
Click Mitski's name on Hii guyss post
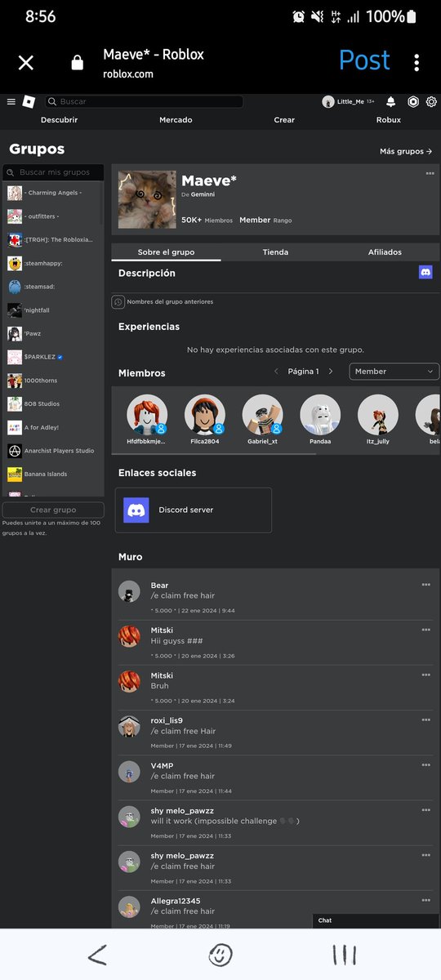click(x=162, y=630)
